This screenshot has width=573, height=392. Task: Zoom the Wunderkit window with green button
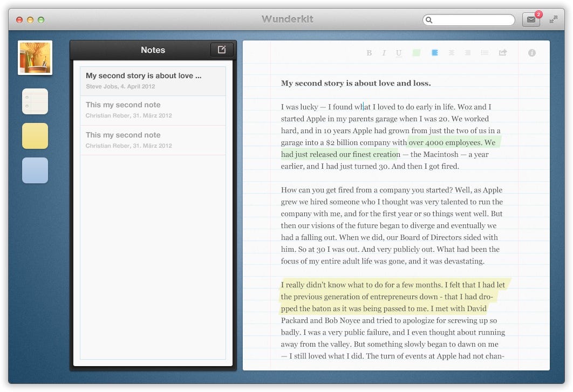coord(41,20)
